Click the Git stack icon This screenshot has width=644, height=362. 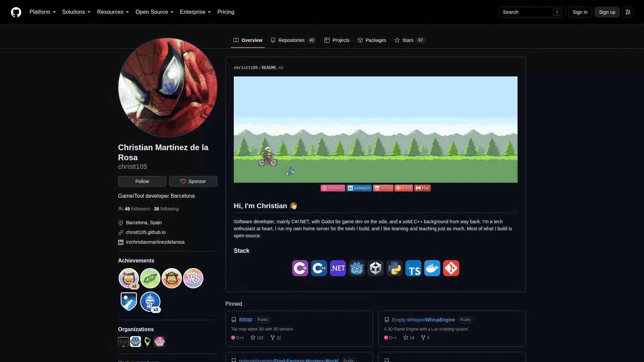click(451, 268)
